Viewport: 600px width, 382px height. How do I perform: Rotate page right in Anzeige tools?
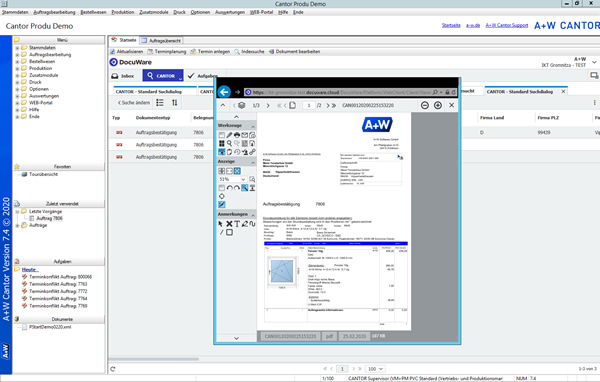click(x=237, y=188)
